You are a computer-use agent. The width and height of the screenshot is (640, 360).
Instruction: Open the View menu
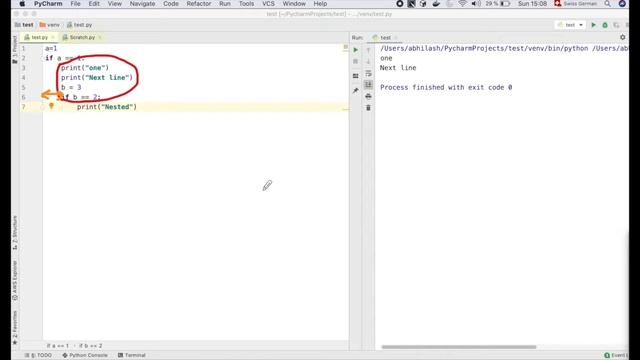tap(115, 4)
